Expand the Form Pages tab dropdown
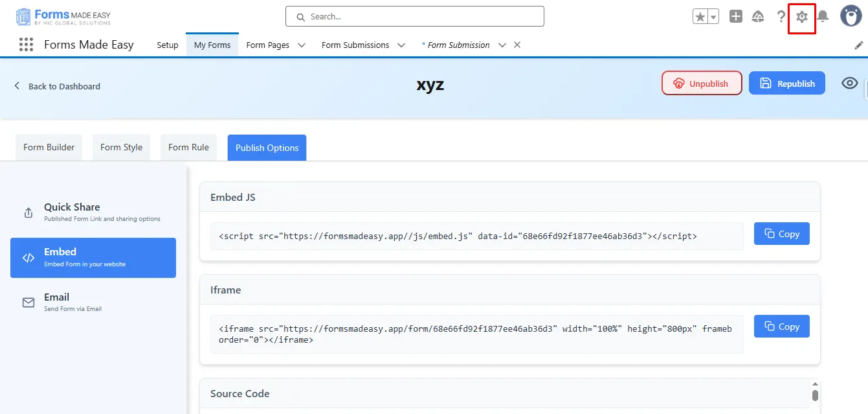The width and height of the screenshot is (868, 414). [302, 45]
